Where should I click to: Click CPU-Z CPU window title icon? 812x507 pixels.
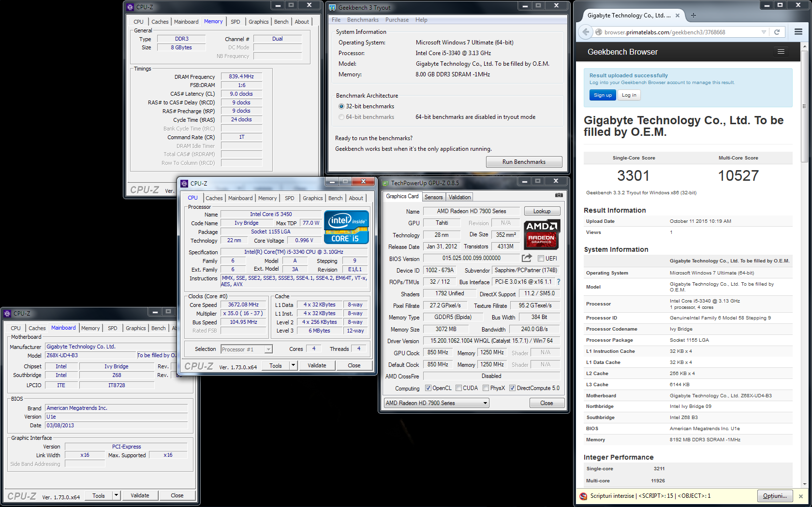(184, 184)
